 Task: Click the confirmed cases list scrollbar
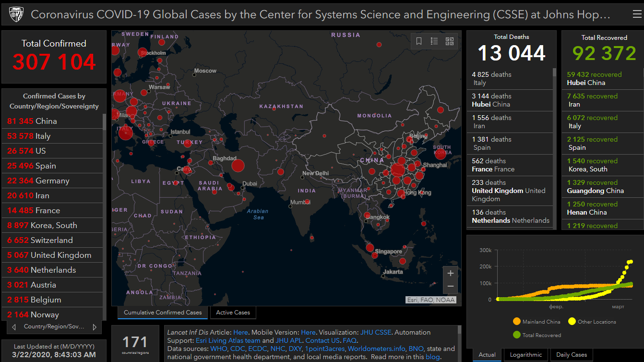[x=104, y=192]
